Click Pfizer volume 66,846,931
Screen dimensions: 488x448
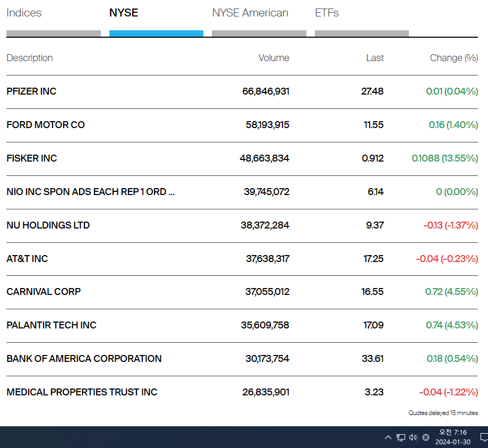pos(266,91)
